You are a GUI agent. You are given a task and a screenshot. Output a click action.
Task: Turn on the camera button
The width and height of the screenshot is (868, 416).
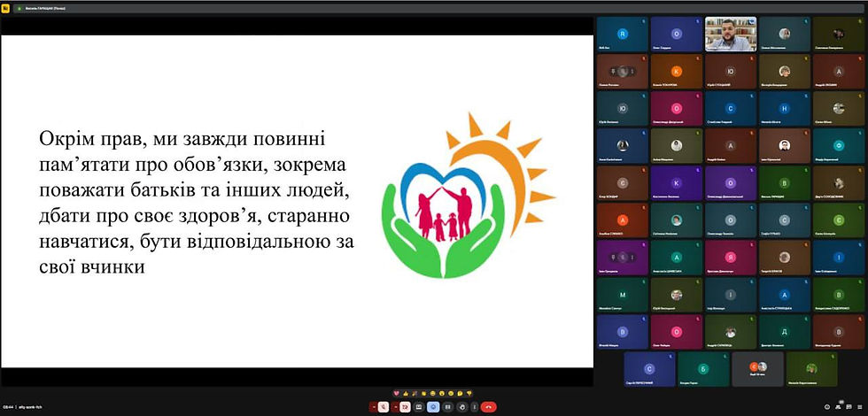click(406, 407)
